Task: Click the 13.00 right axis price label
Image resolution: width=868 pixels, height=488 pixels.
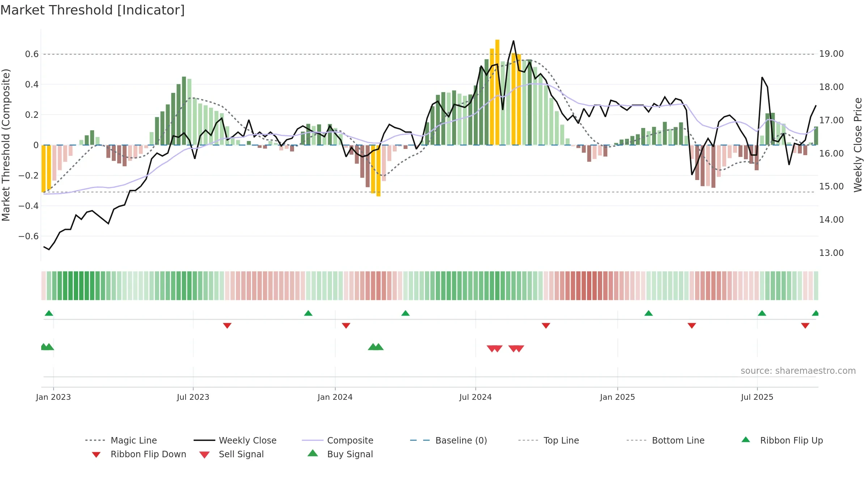Action: point(831,253)
